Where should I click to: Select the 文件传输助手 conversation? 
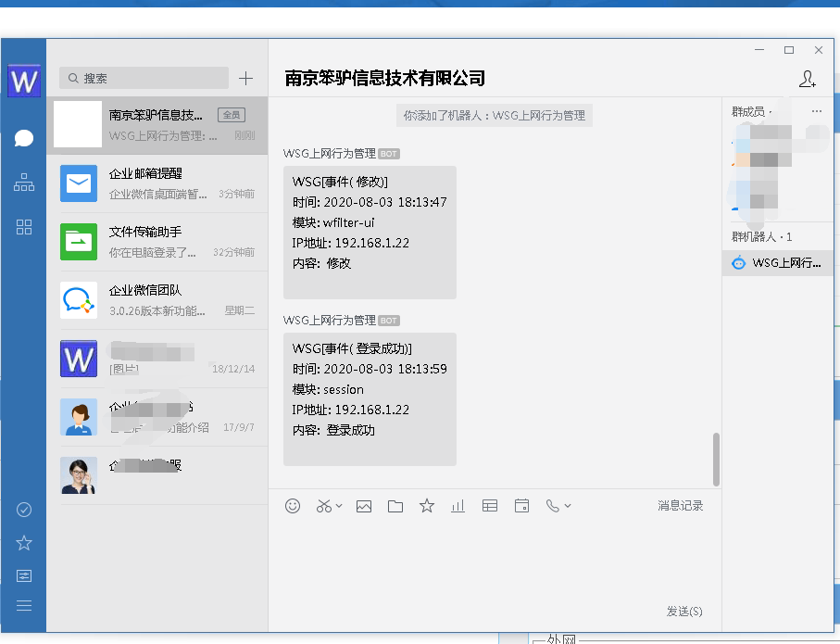pyautogui.click(x=157, y=241)
